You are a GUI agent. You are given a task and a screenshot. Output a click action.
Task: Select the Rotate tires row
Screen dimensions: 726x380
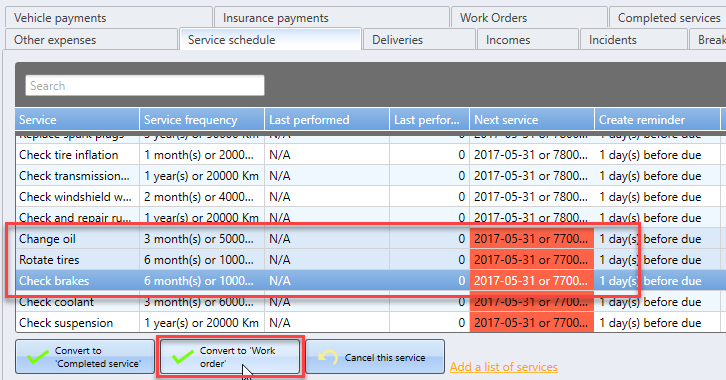370,260
